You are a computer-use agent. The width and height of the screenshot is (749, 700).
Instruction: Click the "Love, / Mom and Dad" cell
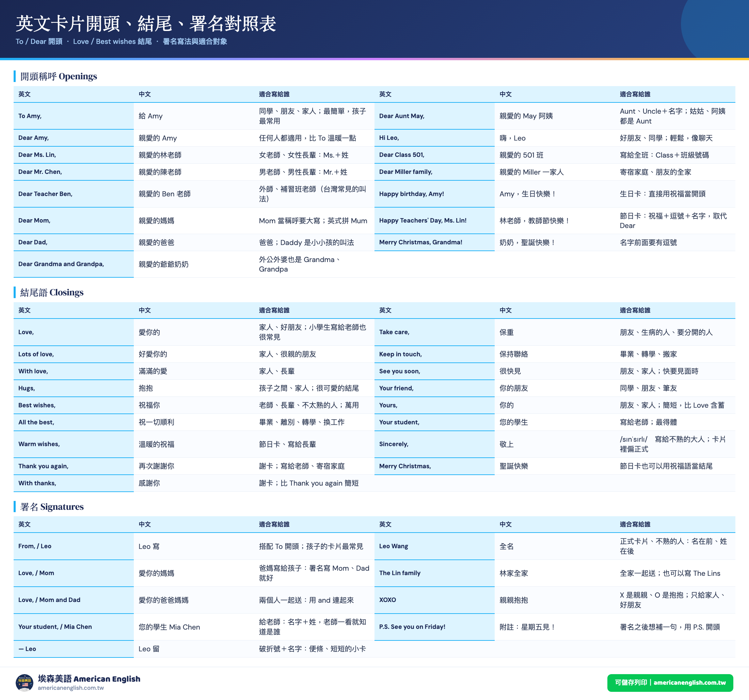point(74,600)
